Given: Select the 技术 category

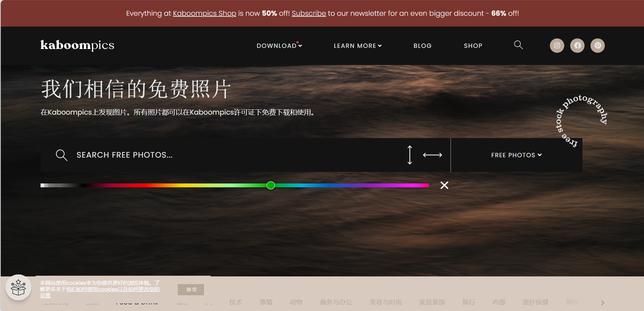Looking at the screenshot, I should (236, 302).
